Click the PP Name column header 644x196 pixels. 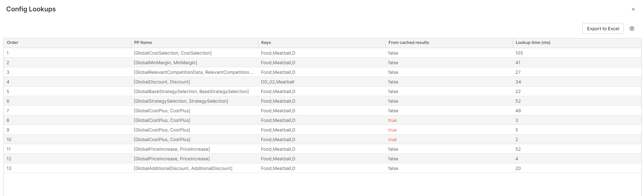[143, 43]
